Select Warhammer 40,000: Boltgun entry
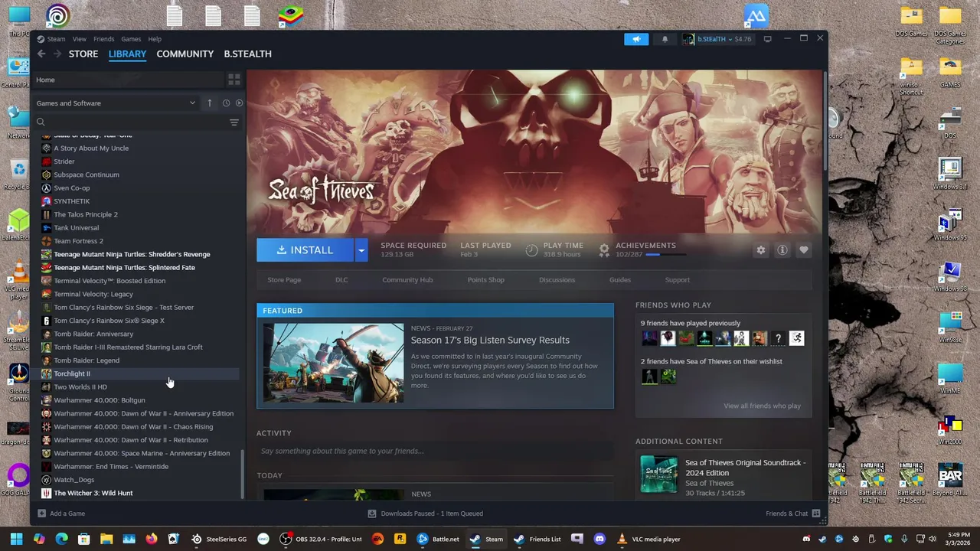The width and height of the screenshot is (980, 551). (x=139, y=400)
